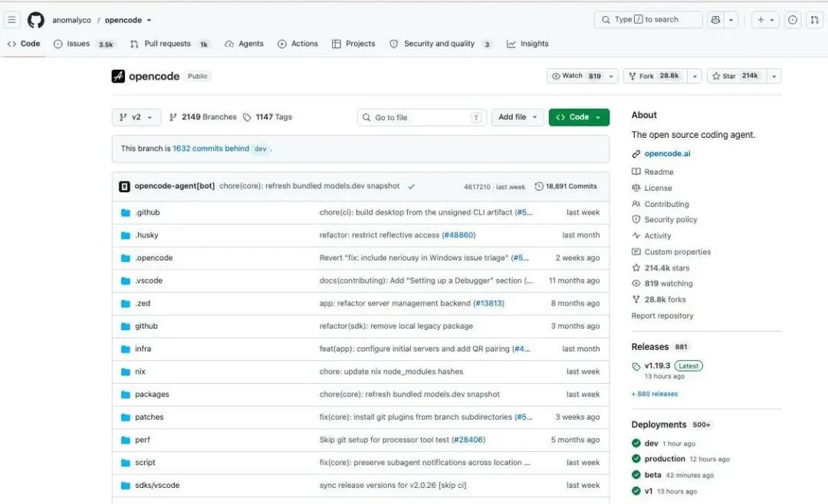Open commit hash 4617210

477,187
